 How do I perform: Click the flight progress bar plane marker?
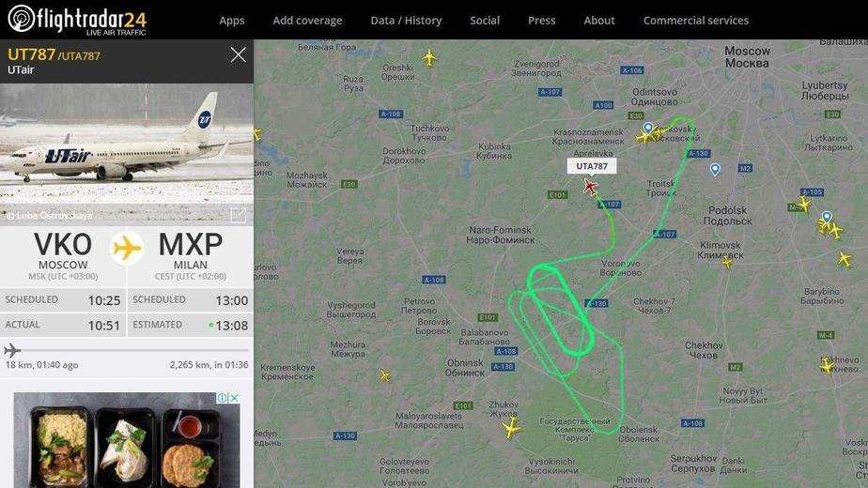tap(12, 350)
